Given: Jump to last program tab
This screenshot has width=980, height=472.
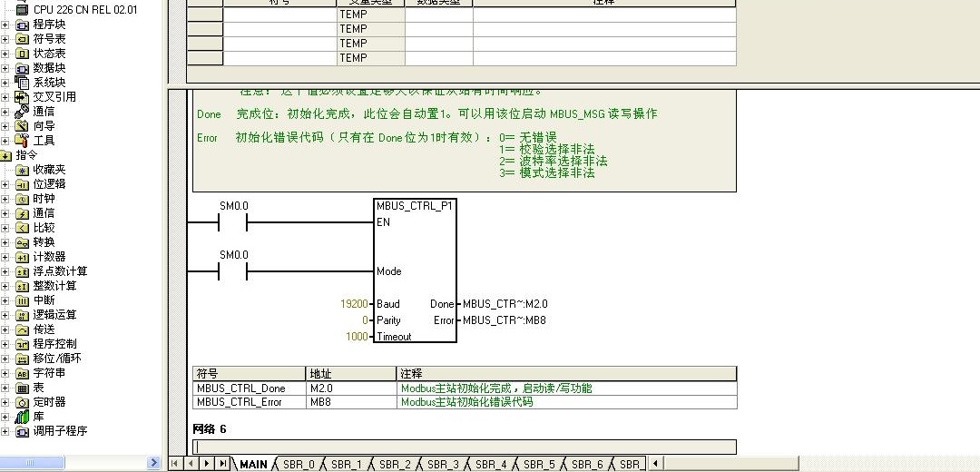Looking at the screenshot, I should [x=222, y=463].
